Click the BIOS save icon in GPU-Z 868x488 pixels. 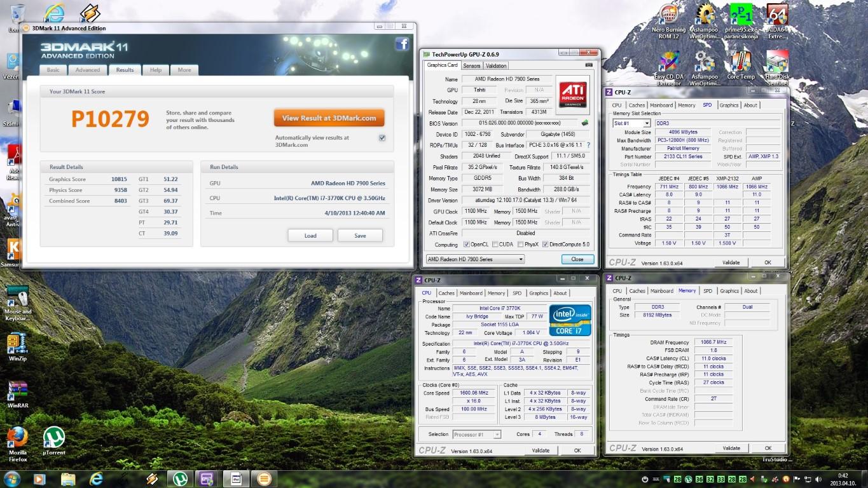[585, 123]
